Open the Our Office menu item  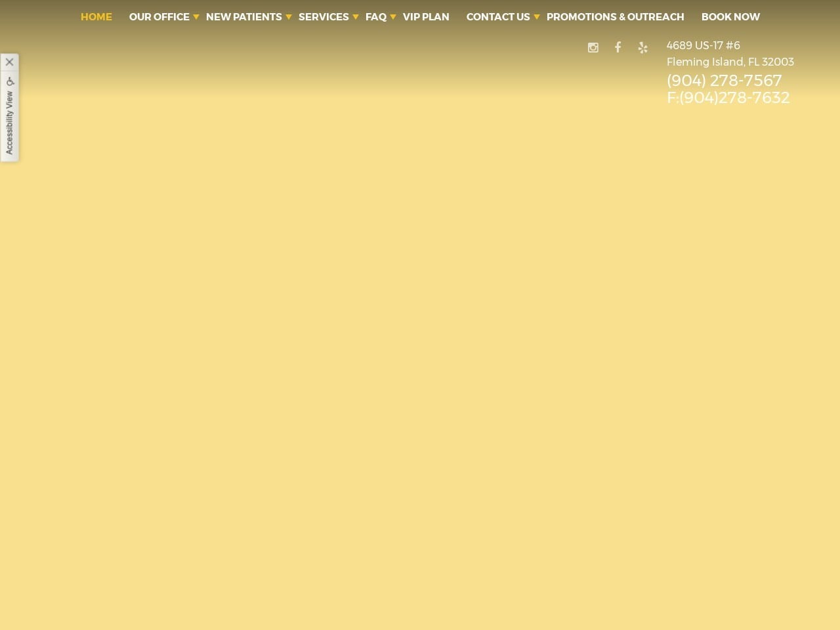tap(159, 17)
